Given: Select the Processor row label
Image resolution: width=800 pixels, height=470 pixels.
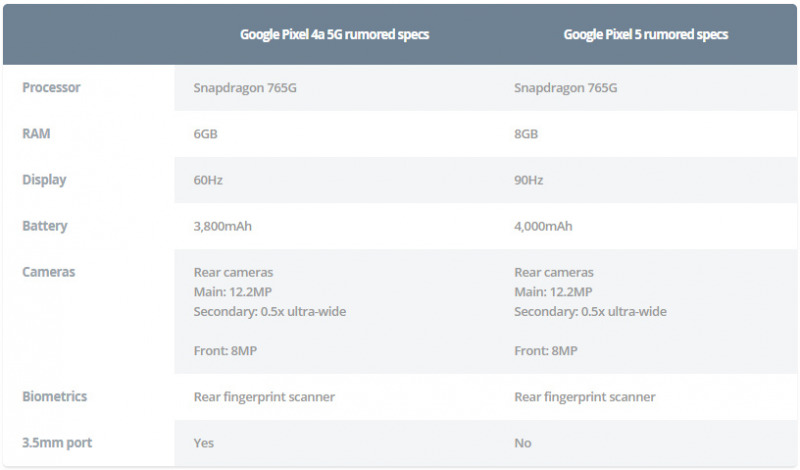Looking at the screenshot, I should point(51,87).
